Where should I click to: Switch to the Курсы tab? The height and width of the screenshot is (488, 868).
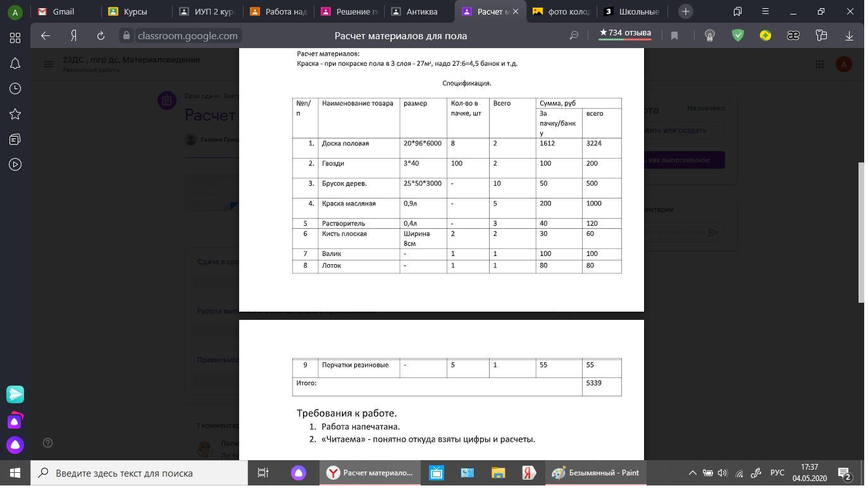[x=135, y=11]
